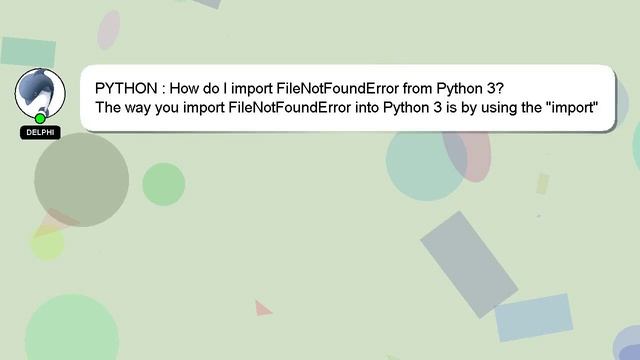640x360 pixels.
Task: Click the large gray circle under the avatar
Action: pos(82,180)
